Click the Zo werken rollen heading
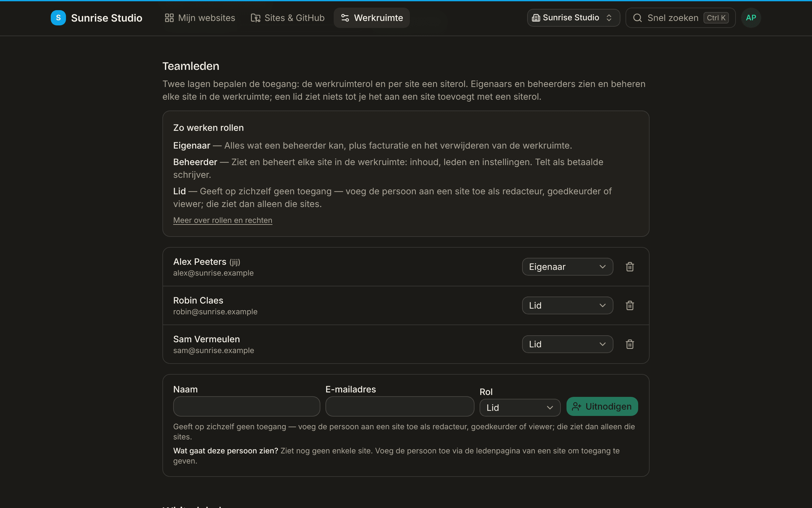This screenshot has width=812, height=508. pyautogui.click(x=208, y=128)
